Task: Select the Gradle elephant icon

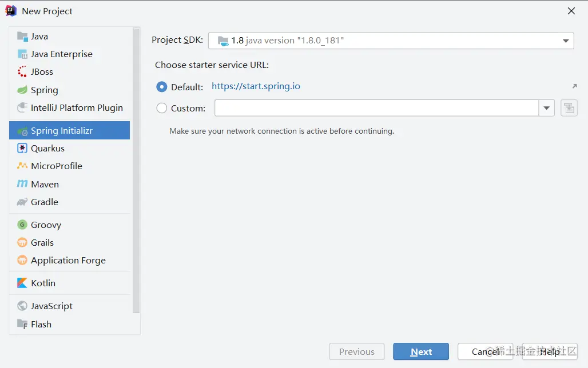Action: click(x=22, y=202)
